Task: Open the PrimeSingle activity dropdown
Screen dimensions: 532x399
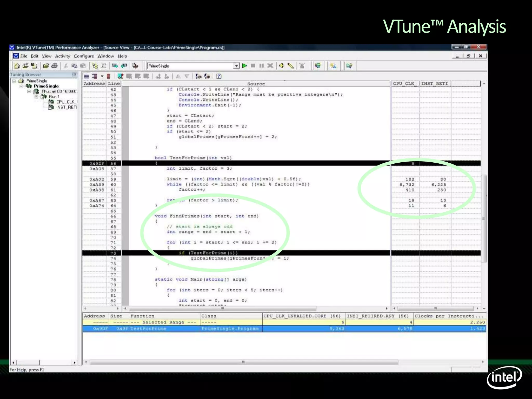Action: 236,66
